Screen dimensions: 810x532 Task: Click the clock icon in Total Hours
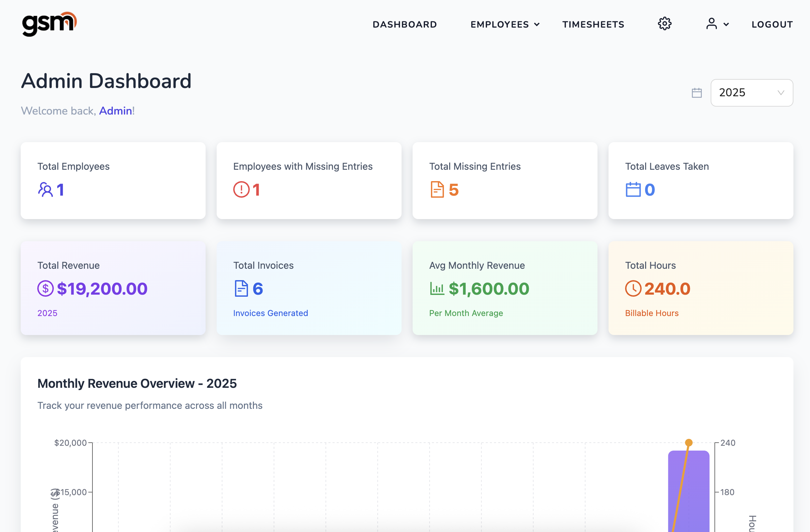click(x=633, y=289)
